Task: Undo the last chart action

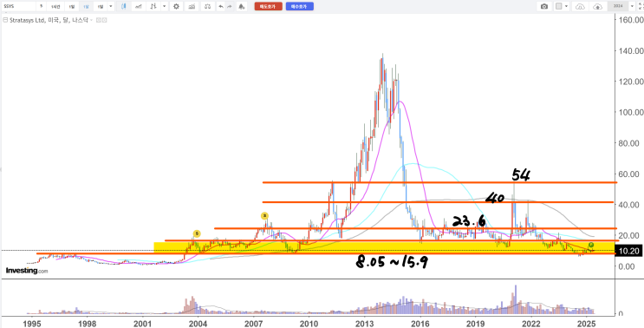Action: tap(221, 6)
